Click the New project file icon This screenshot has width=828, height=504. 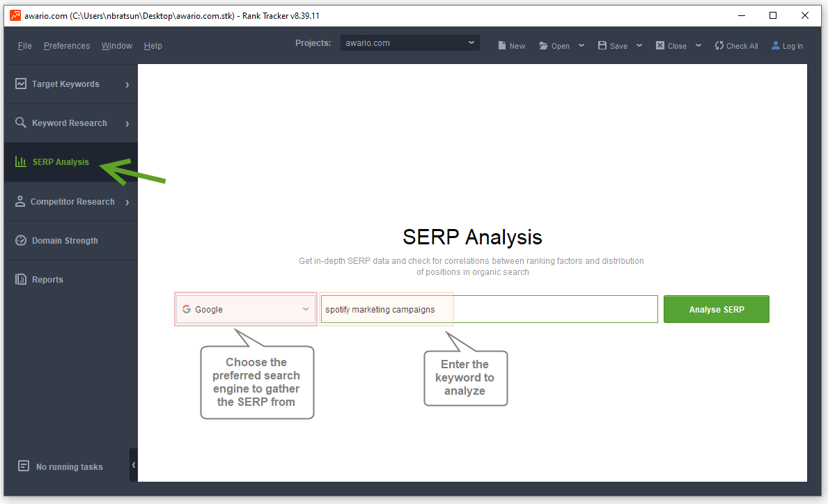pos(501,45)
